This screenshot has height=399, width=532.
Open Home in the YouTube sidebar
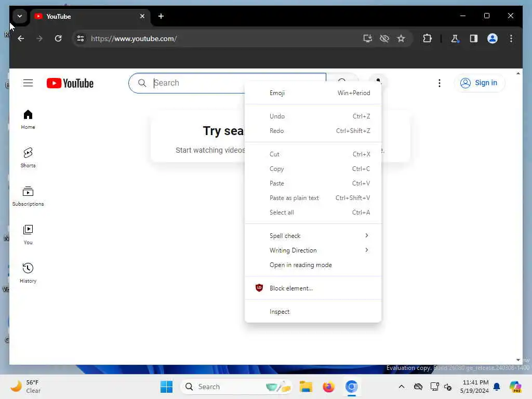click(28, 119)
